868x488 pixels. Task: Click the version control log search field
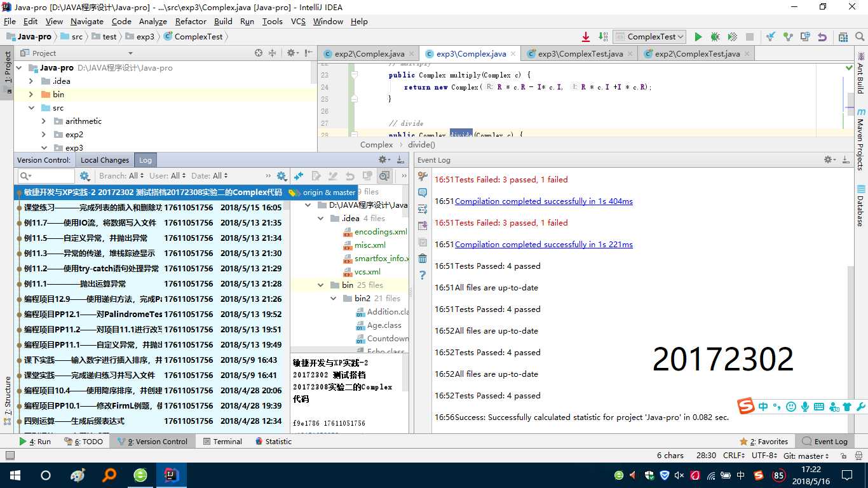(x=46, y=176)
